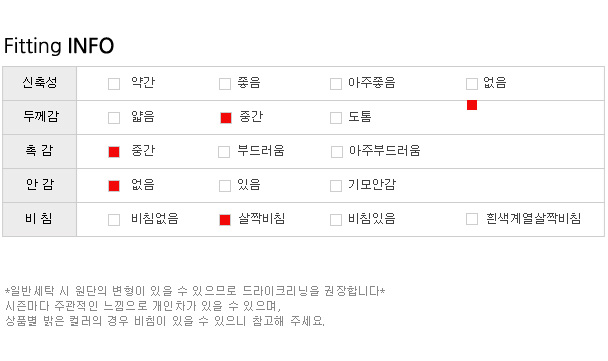This screenshot has height=361, width=608.
Task: Select the 아주부드러움 checkbox
Action: coord(337,152)
